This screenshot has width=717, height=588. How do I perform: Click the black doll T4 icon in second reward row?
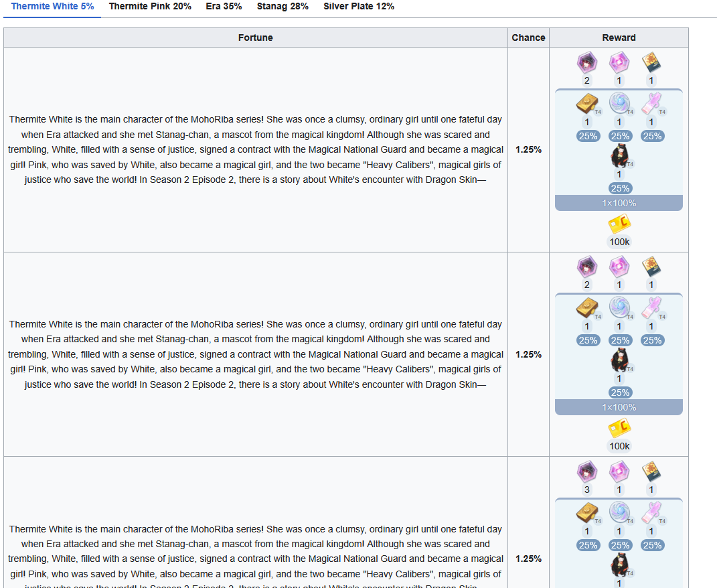point(620,360)
